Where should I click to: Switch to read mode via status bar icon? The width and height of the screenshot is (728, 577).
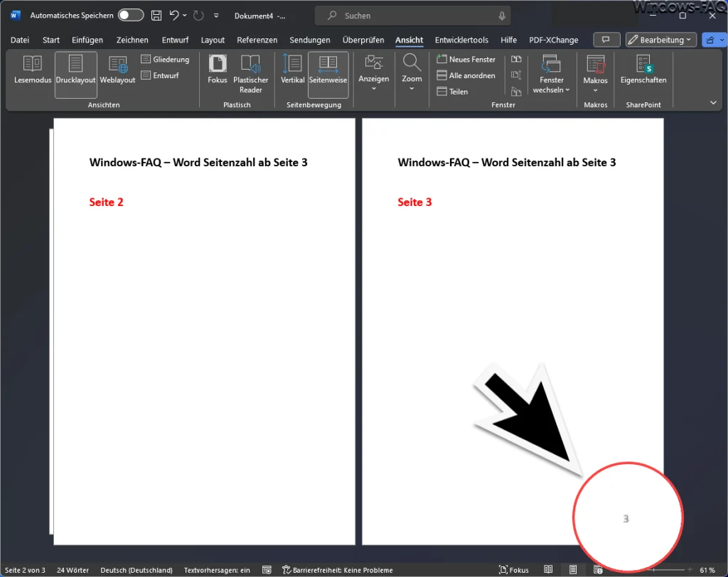[x=548, y=570]
